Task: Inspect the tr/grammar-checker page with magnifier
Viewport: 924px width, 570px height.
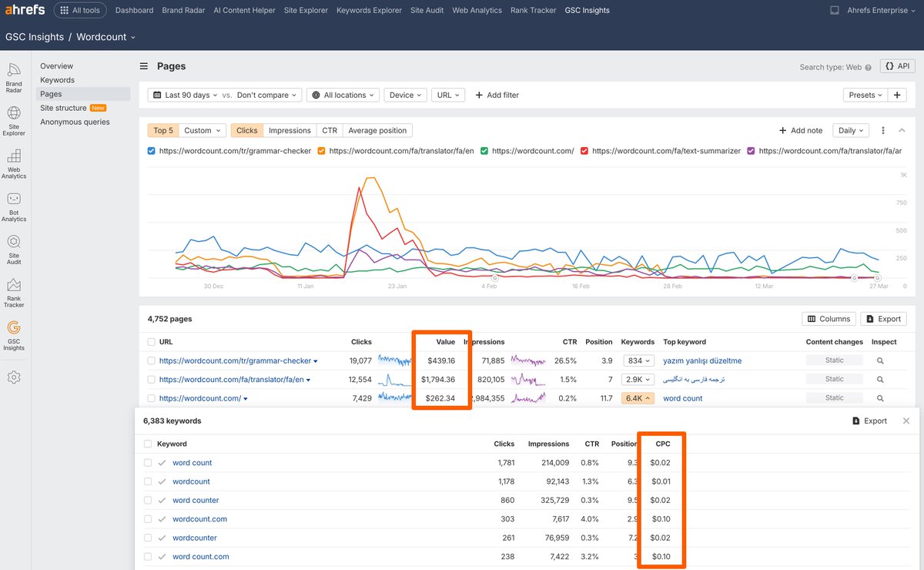Action: (x=880, y=360)
